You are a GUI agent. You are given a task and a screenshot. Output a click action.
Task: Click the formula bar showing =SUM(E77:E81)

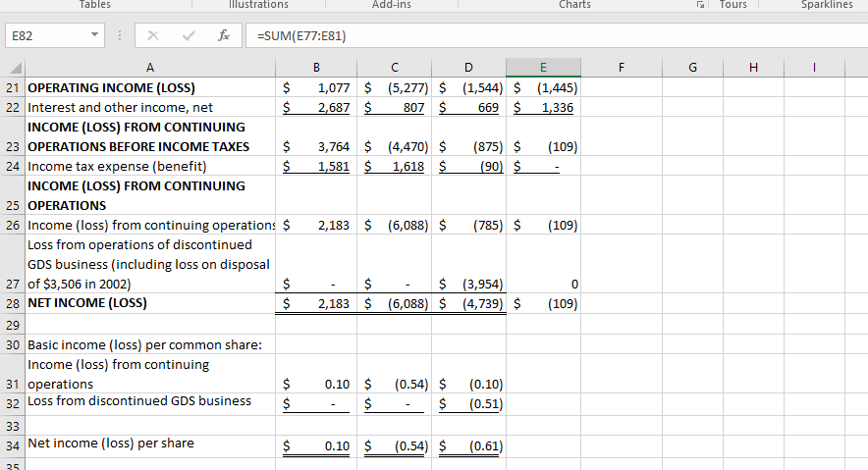click(557, 36)
